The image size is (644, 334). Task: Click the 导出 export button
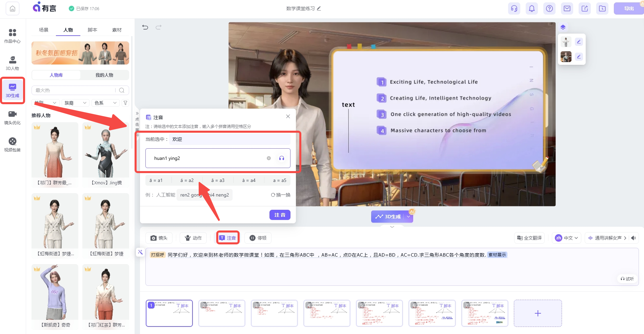[629, 8]
